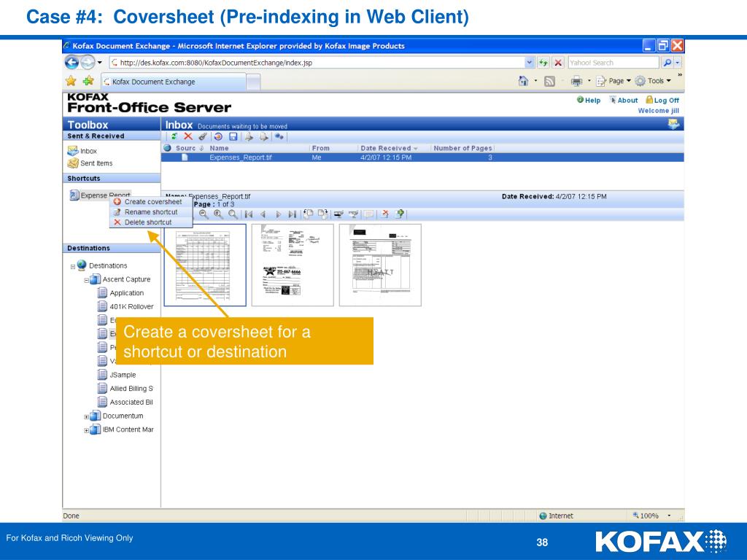
Task: Select third page thumbnail with Hyatt invoice
Action: tap(380, 265)
